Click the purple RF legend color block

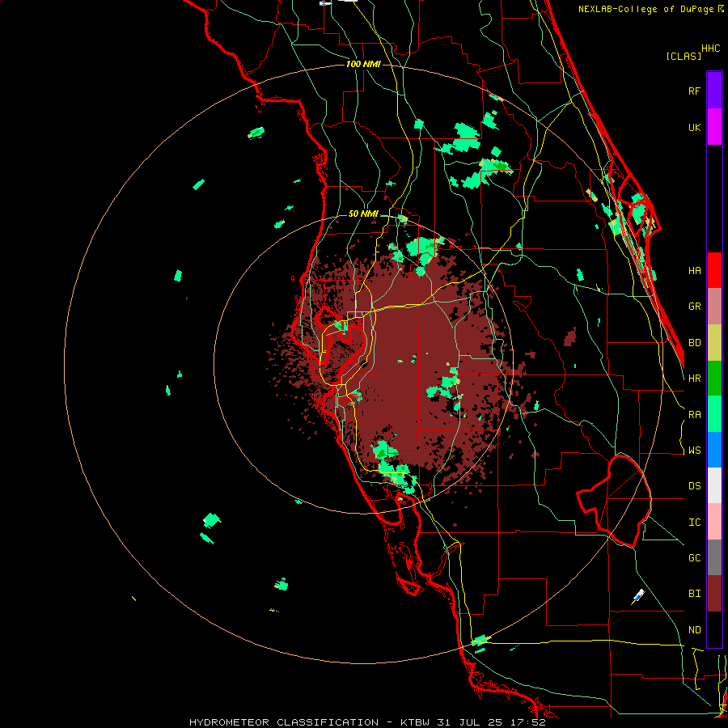point(714,91)
